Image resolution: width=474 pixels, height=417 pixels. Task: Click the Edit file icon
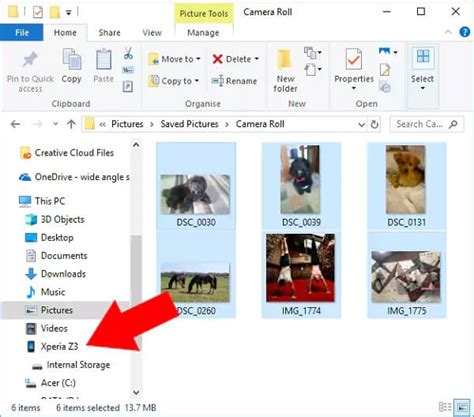coord(385,70)
